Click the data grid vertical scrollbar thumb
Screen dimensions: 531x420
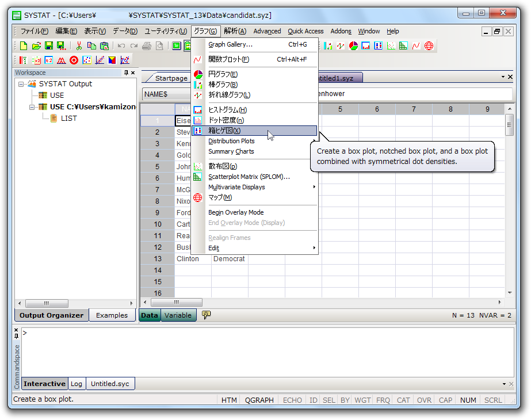click(x=509, y=125)
